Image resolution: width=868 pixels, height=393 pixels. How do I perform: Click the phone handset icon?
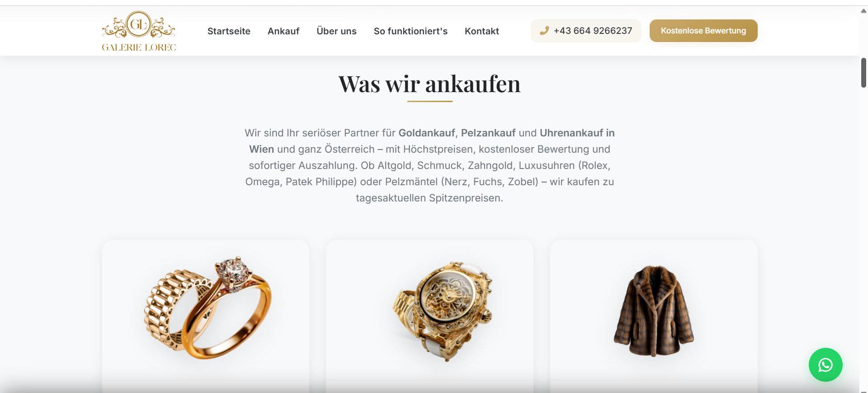544,31
